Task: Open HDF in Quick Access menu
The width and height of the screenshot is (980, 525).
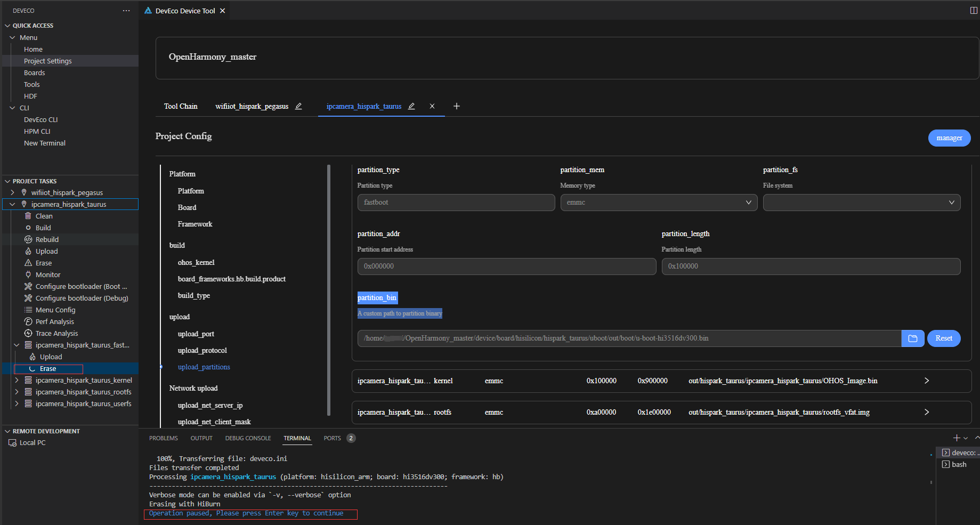Action: (x=30, y=96)
